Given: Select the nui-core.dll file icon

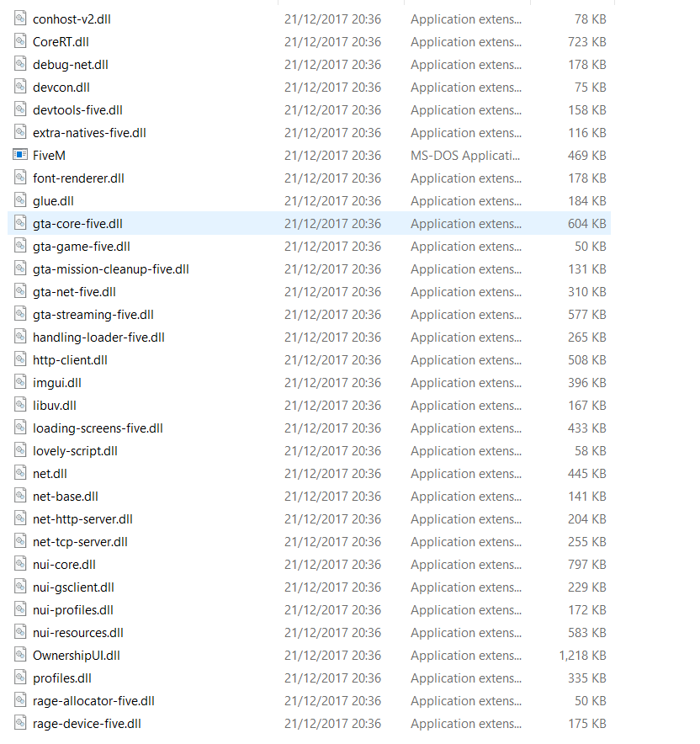Looking at the screenshot, I should click(20, 565).
